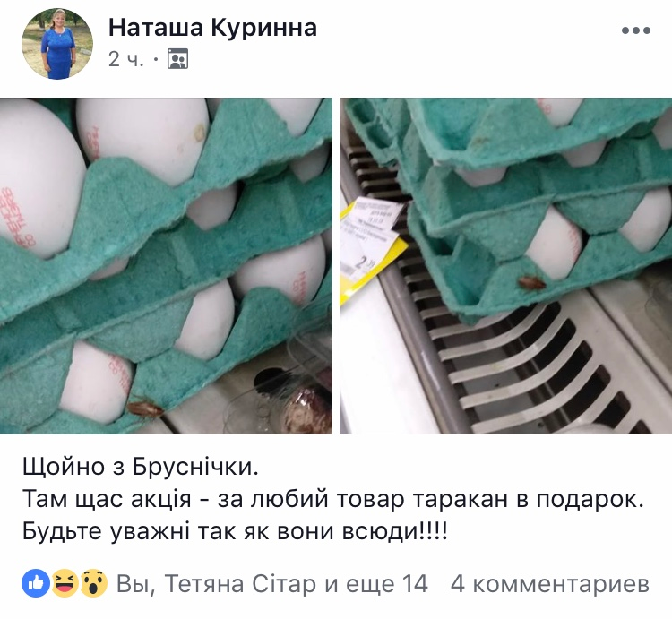Viewport: 672px width, 619px height.
Task: Show who reacted: 'Вы, Тетяна Сітар и еще 14'
Action: coord(272,583)
